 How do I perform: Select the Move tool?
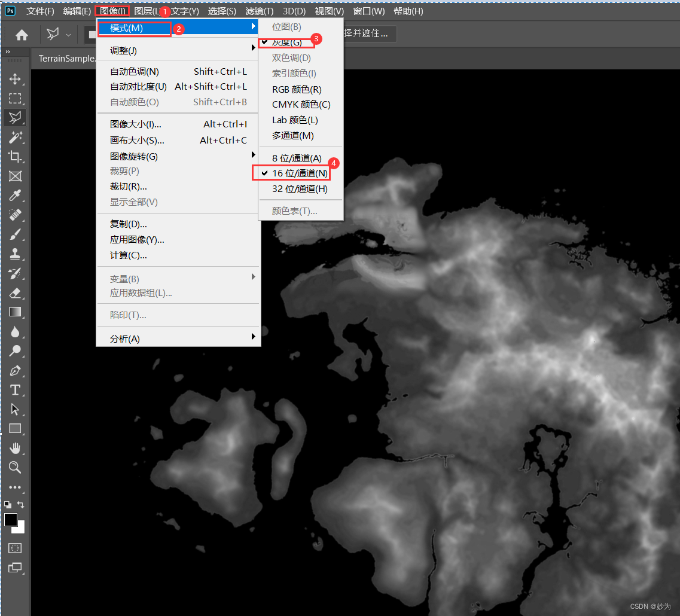tap(15, 79)
